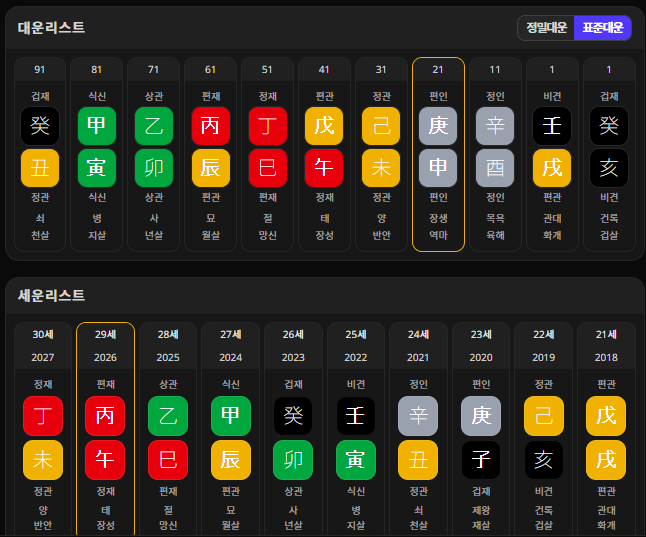The width and height of the screenshot is (646, 537).
Task: Select the 丑 tile in age 91 대운
Action: pos(40,168)
